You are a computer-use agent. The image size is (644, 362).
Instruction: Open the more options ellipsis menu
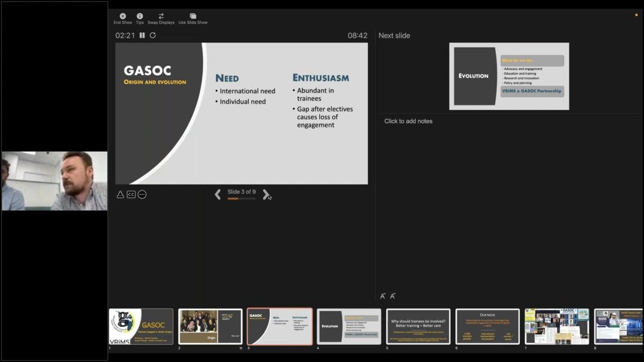[x=142, y=194]
